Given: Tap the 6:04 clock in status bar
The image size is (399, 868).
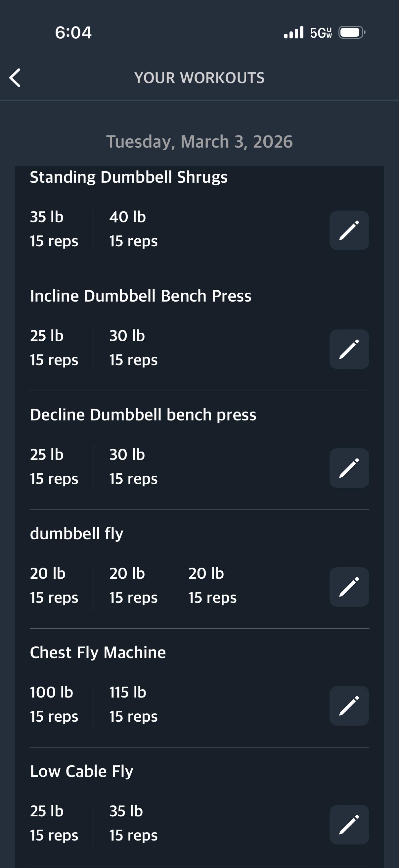Looking at the screenshot, I should pos(73,33).
